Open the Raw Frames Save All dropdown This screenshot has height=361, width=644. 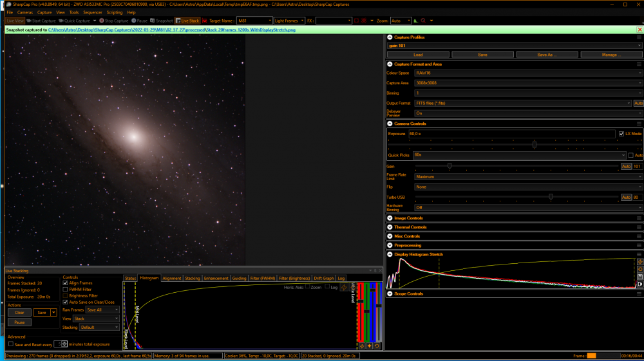coord(102,310)
